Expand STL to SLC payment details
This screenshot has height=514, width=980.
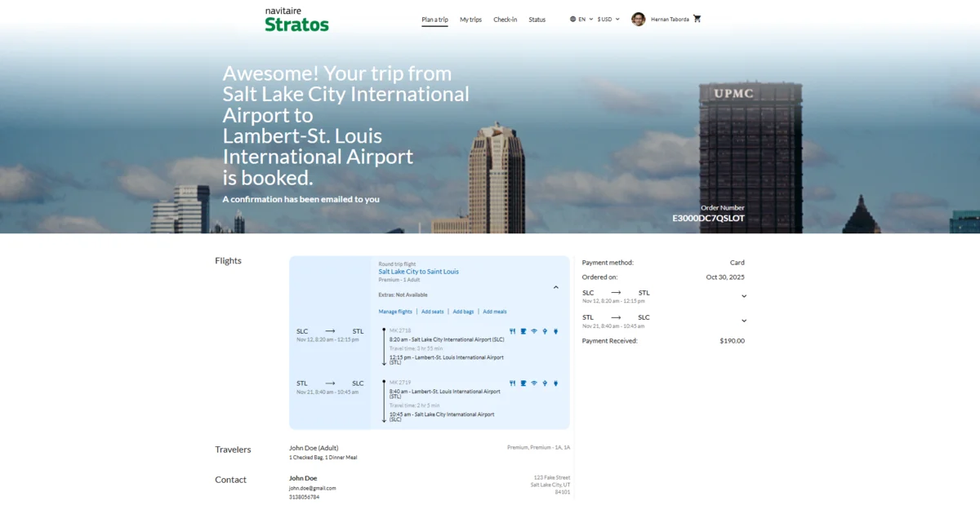[x=743, y=321]
